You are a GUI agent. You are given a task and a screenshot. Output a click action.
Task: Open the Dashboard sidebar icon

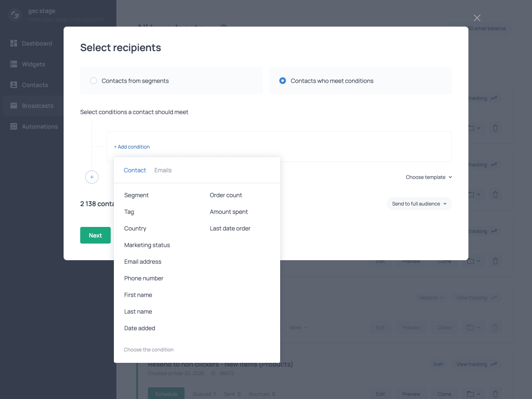click(x=14, y=43)
